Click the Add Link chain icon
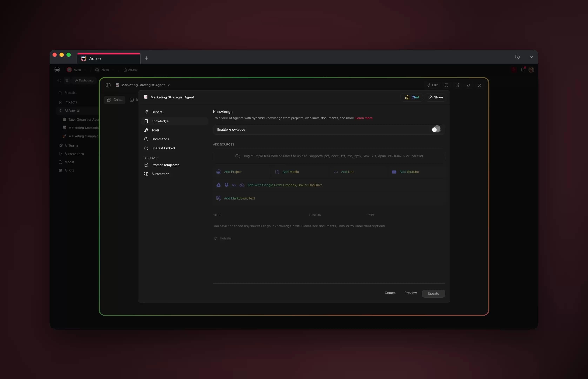Viewport: 588px width, 379px height. click(336, 172)
